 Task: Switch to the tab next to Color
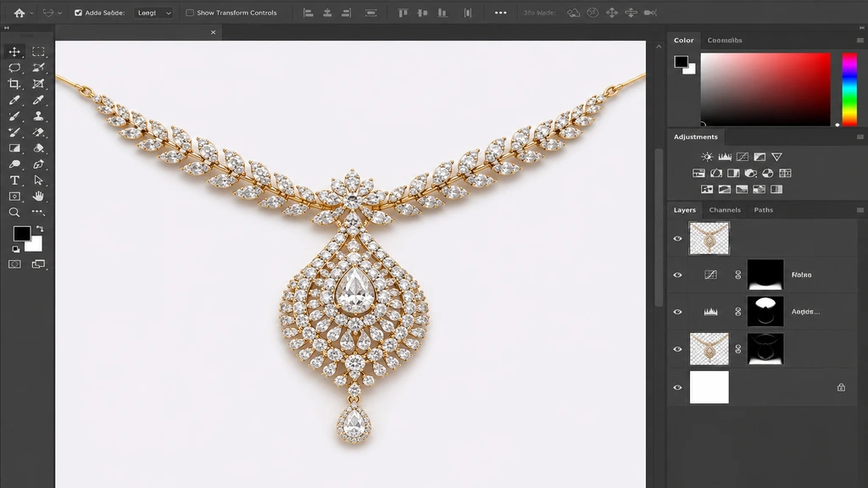point(725,41)
